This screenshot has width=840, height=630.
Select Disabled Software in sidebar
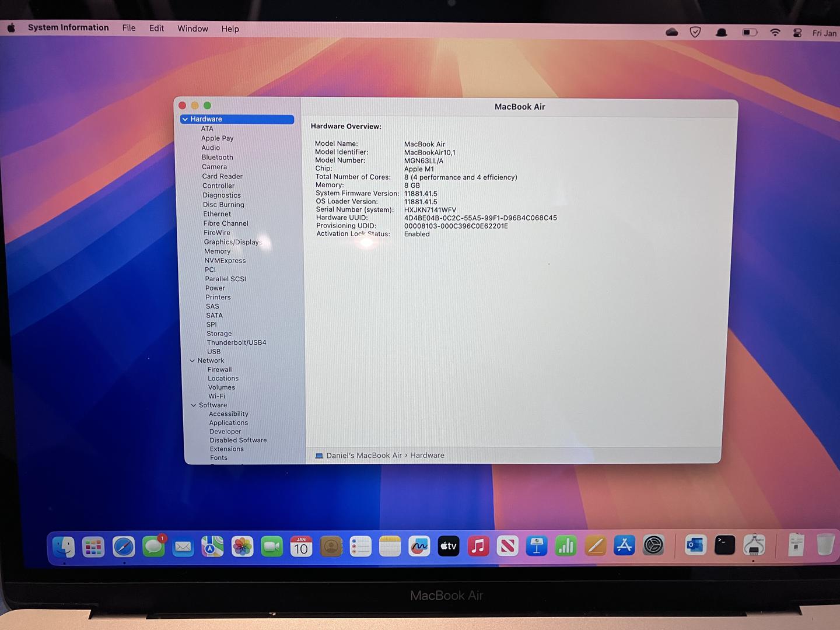[x=238, y=440]
